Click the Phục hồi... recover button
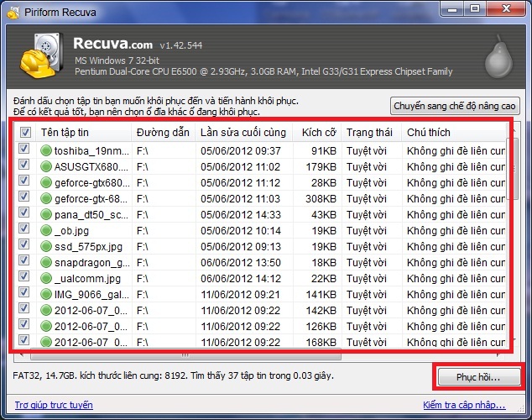 point(478,377)
